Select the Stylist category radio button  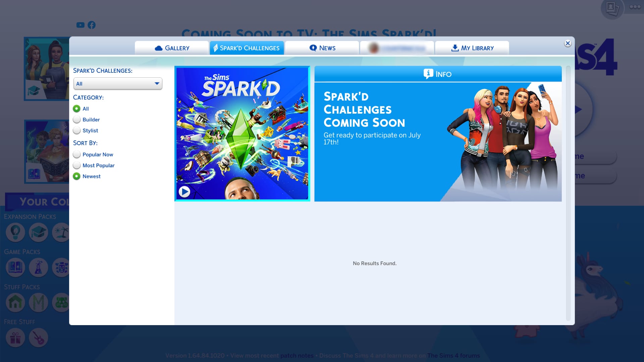tap(77, 131)
